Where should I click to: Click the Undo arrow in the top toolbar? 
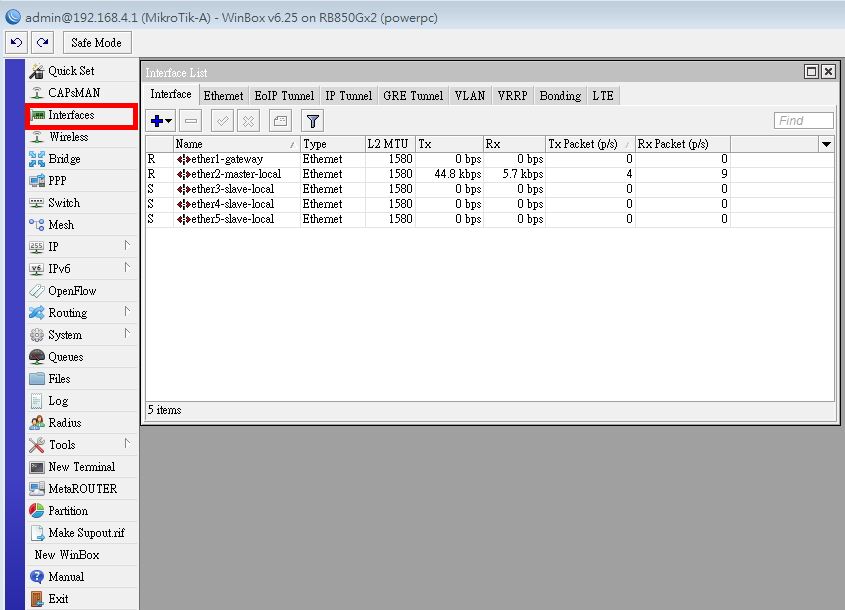(x=15, y=42)
